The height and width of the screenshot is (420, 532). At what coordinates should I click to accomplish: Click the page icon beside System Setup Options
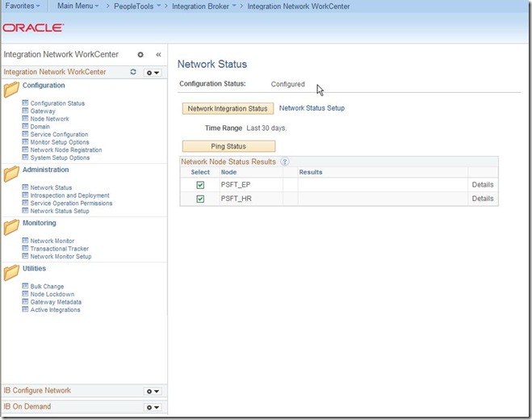[x=25, y=157]
